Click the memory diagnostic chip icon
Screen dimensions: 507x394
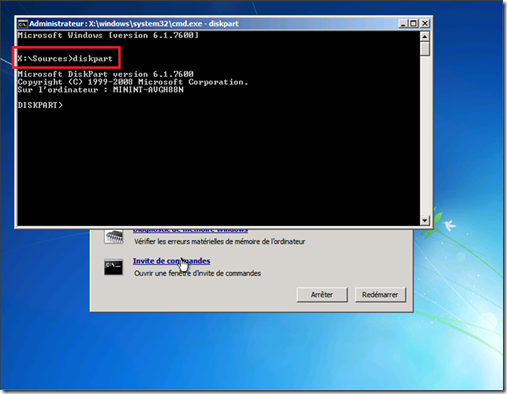point(114,237)
